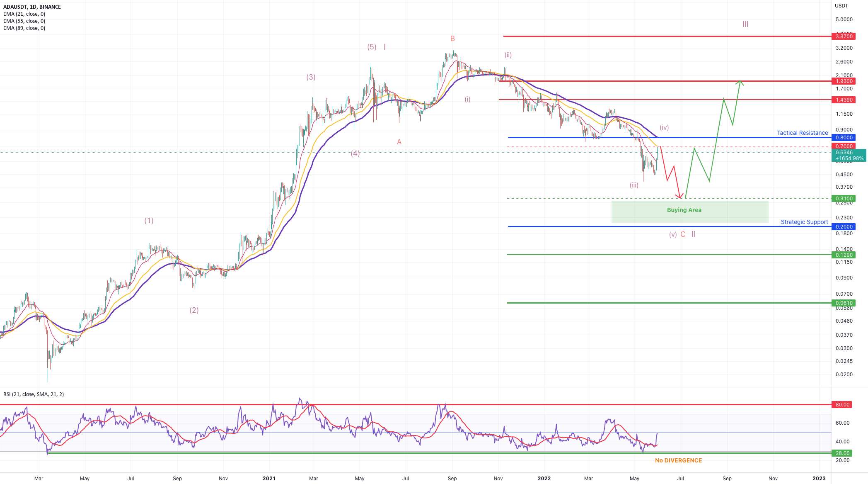868x484 pixels.
Task: Click the wave label (3)
Action: 311,77
